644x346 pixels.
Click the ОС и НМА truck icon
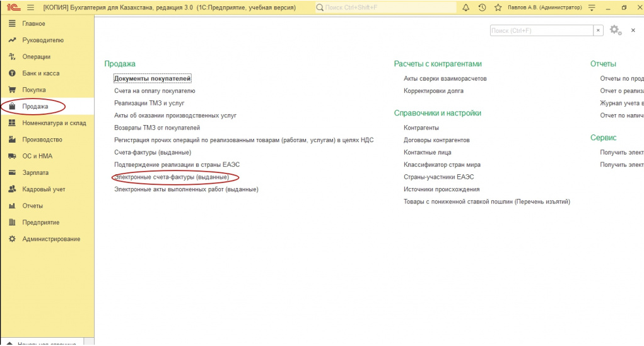click(11, 156)
